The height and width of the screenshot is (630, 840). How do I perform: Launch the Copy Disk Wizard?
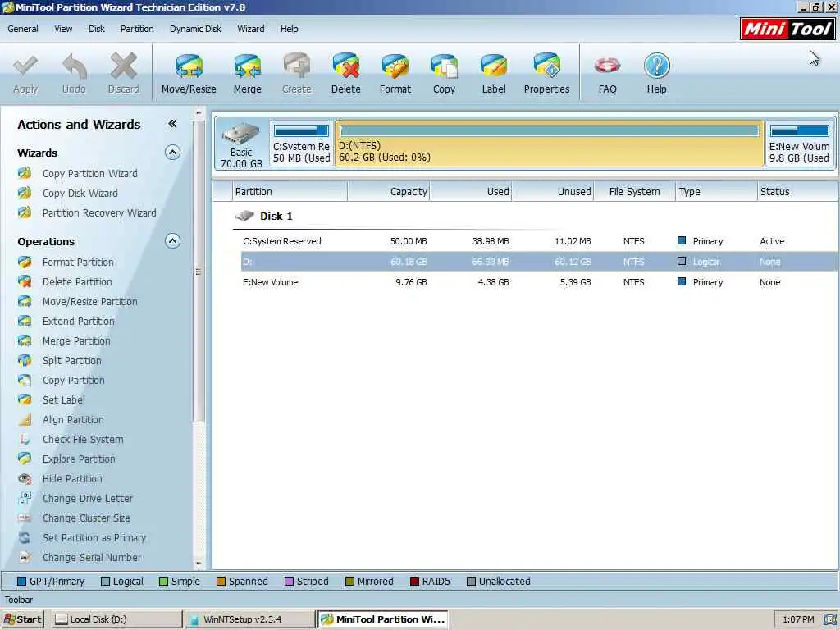click(80, 193)
